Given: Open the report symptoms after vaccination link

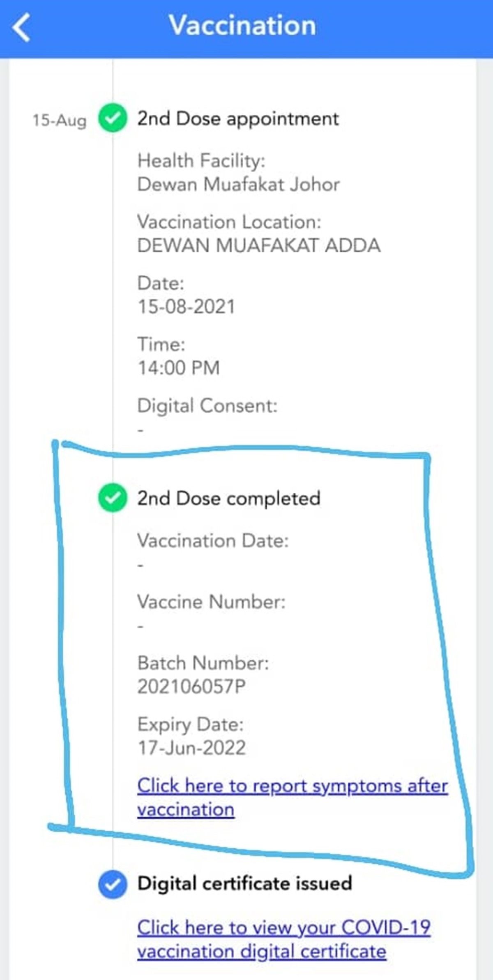Looking at the screenshot, I should [x=292, y=786].
